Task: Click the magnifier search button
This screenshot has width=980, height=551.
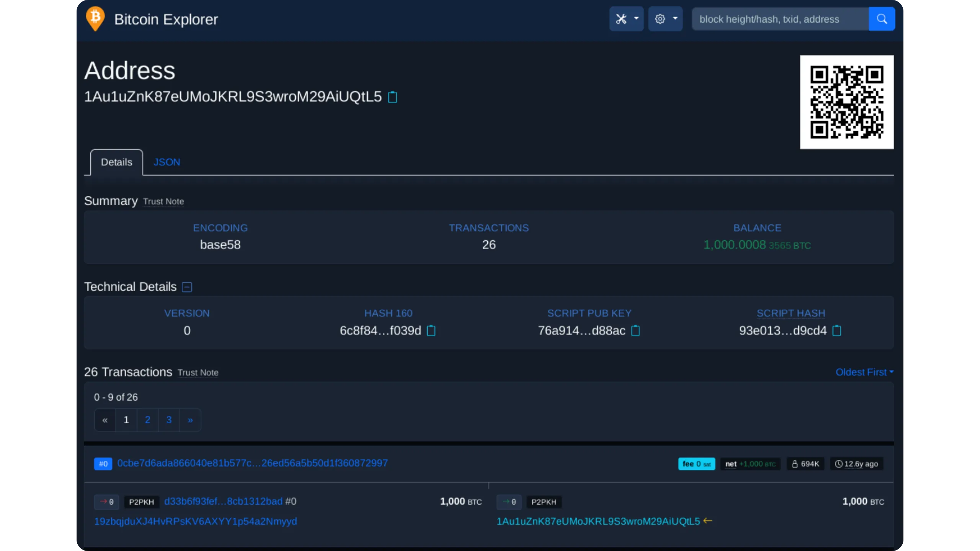Action: 882,19
